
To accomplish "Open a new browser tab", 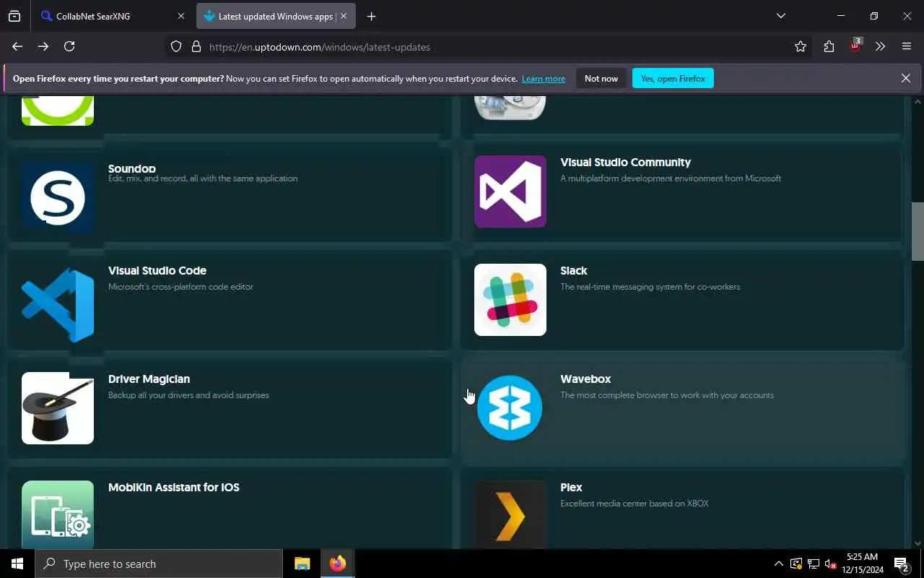I will [x=371, y=16].
